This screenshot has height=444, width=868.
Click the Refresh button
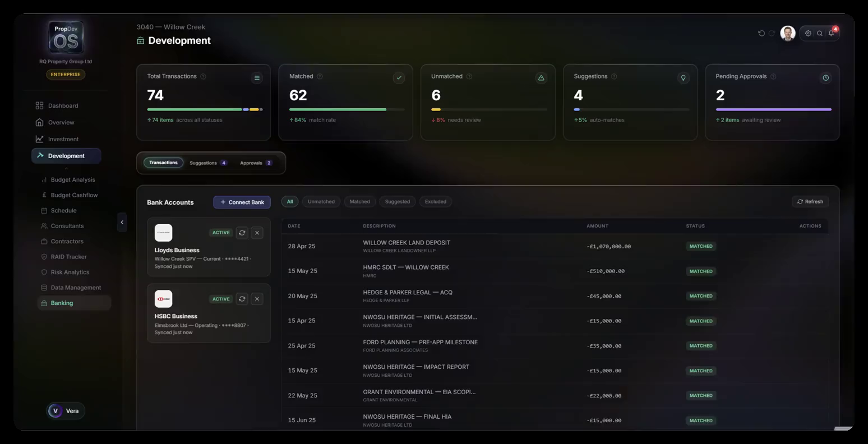(x=810, y=202)
